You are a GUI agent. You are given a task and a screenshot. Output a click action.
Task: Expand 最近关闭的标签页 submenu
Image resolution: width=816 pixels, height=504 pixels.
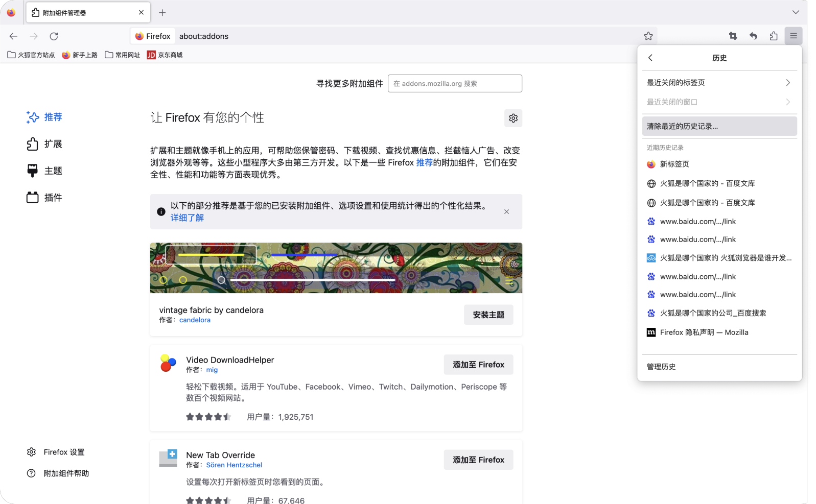[719, 83]
